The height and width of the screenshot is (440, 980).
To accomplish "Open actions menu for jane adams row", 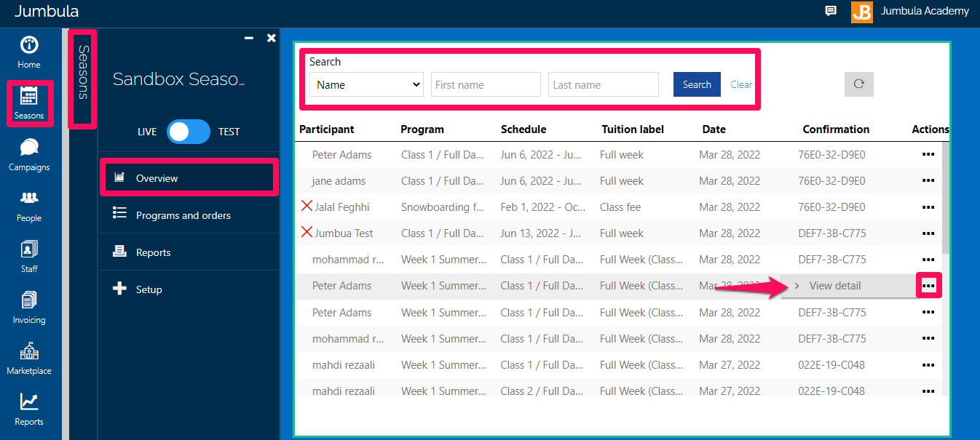I will point(928,181).
